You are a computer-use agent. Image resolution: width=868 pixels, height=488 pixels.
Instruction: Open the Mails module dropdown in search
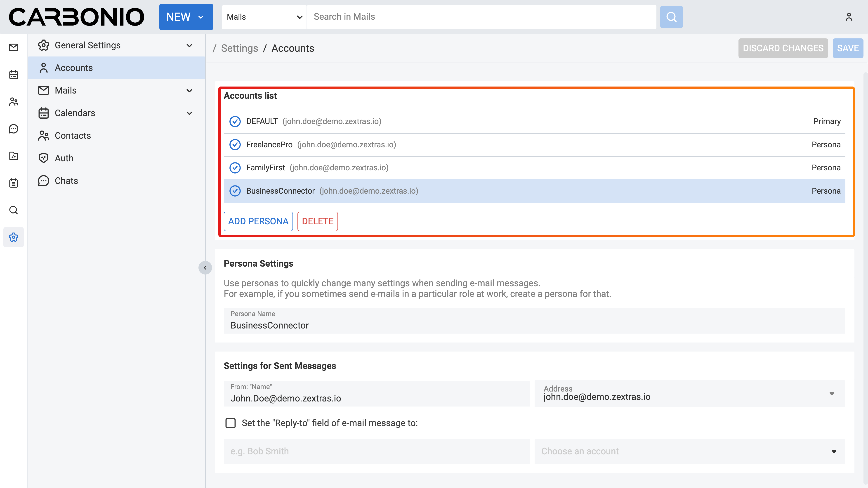264,17
